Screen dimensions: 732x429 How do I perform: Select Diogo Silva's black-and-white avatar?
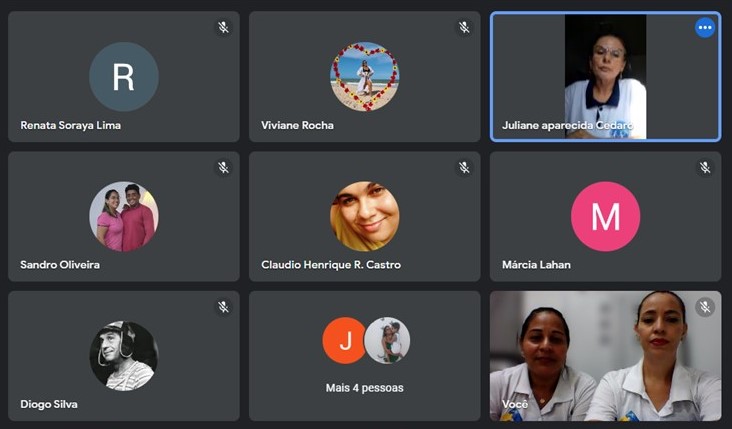[124, 356]
